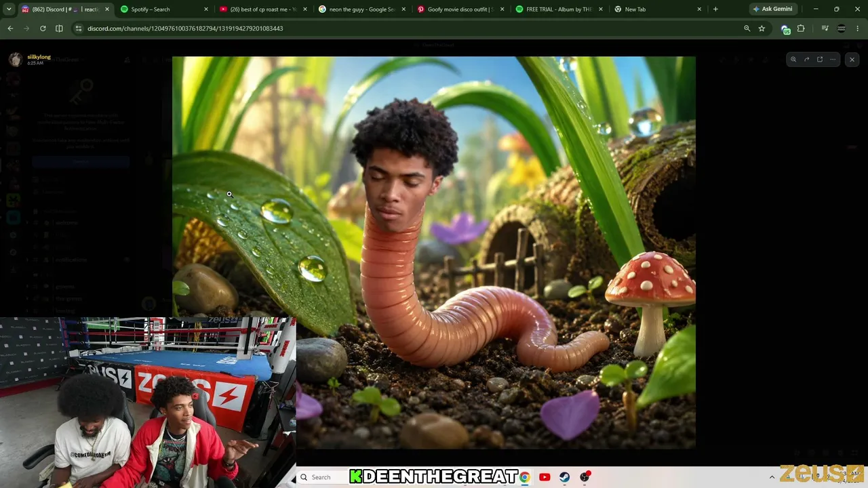
Task: Click the Windows taskbar Search box
Action: pyautogui.click(x=325, y=477)
